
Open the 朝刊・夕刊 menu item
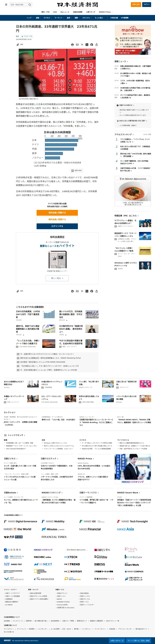point(45,12)
